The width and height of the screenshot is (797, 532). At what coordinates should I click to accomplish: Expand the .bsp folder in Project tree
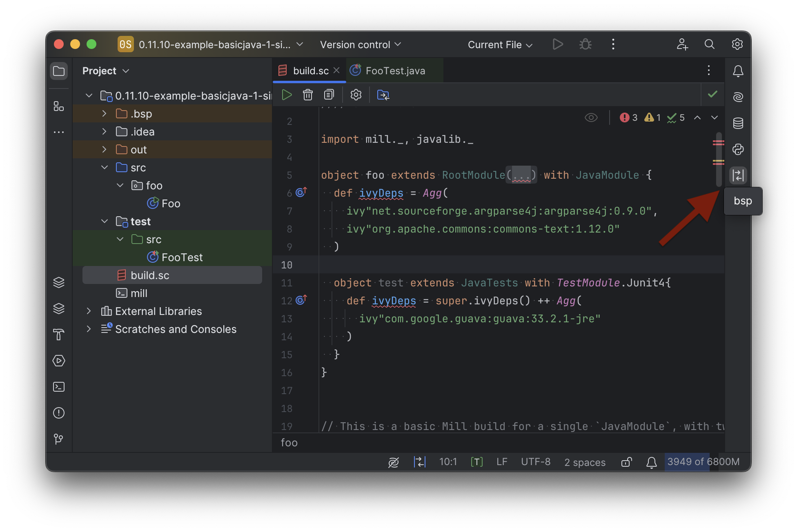point(104,113)
